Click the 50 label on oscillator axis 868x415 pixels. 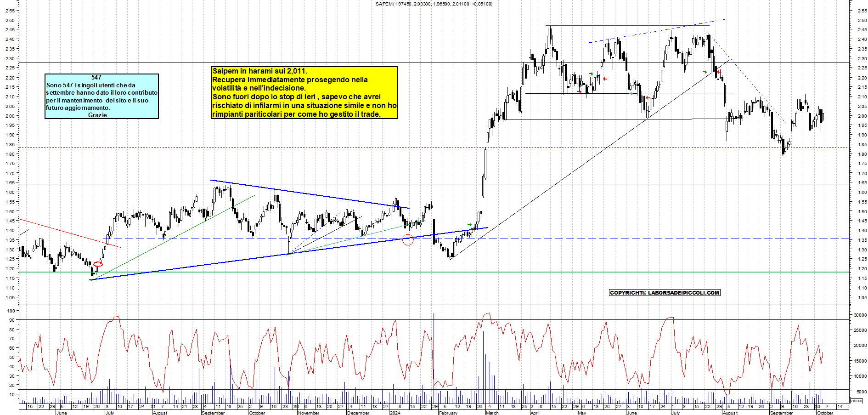[12, 357]
